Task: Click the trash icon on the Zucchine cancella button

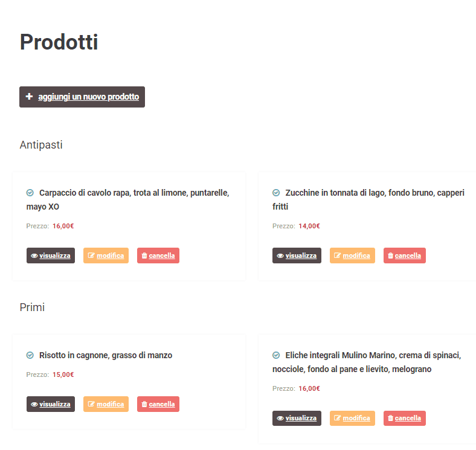Action: [x=390, y=256]
